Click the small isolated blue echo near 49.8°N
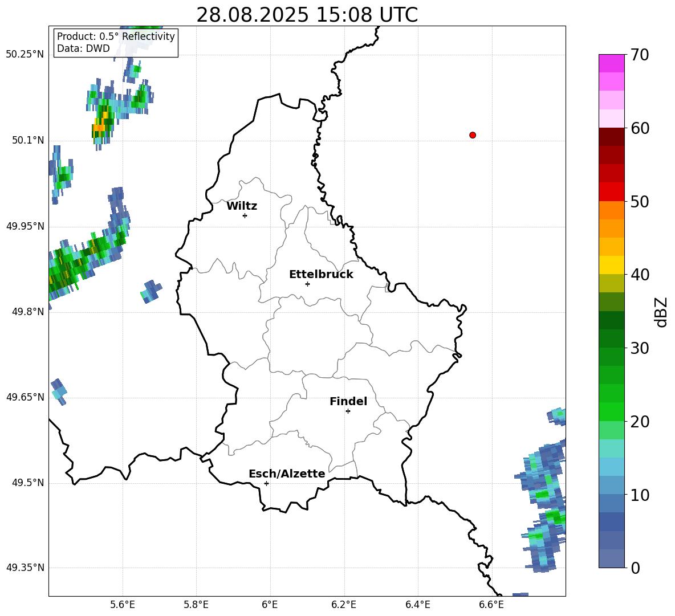 [x=151, y=291]
